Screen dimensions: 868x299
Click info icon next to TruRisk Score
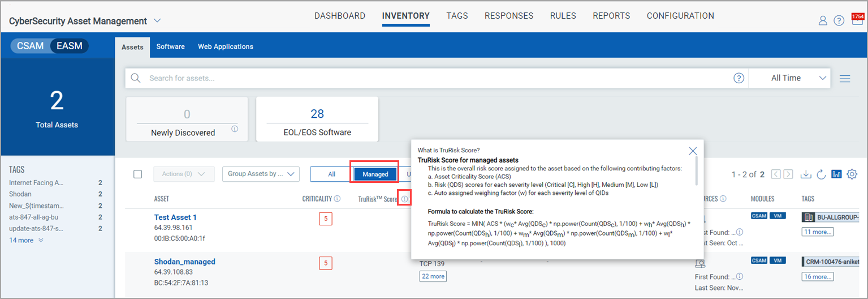(404, 199)
